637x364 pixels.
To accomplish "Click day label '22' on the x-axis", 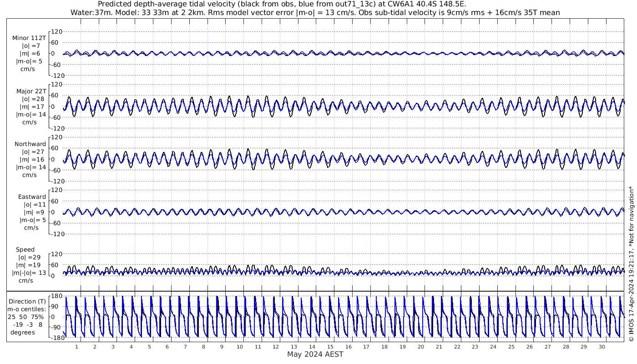I will 457,346.
